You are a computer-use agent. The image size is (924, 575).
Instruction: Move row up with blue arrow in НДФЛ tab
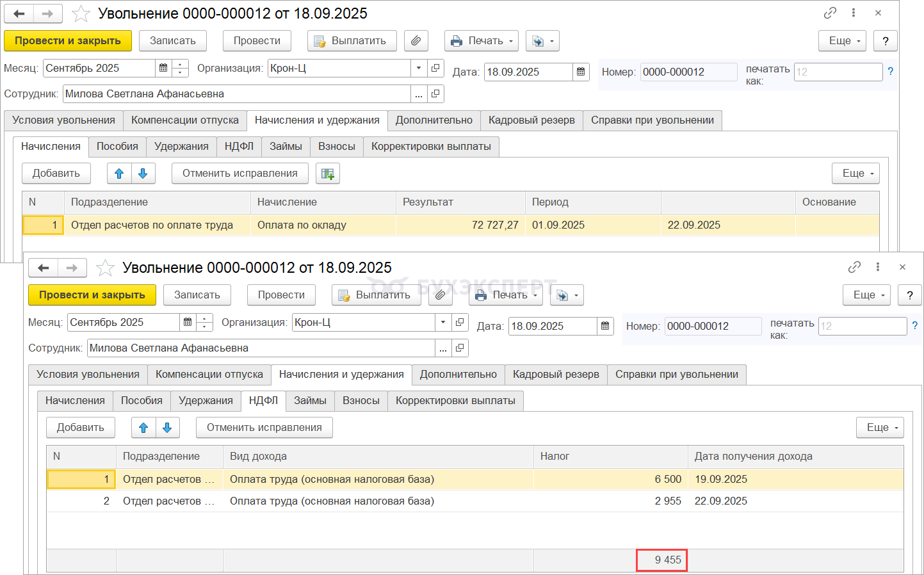(143, 428)
